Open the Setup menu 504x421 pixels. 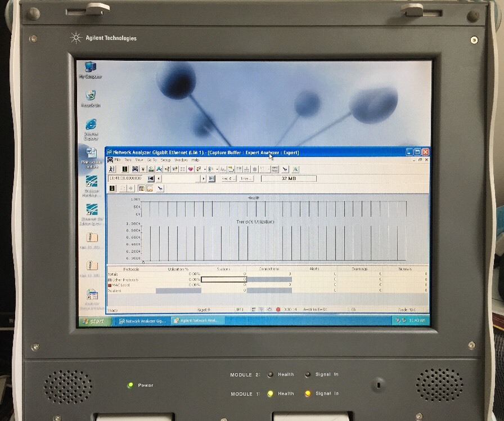click(x=165, y=159)
